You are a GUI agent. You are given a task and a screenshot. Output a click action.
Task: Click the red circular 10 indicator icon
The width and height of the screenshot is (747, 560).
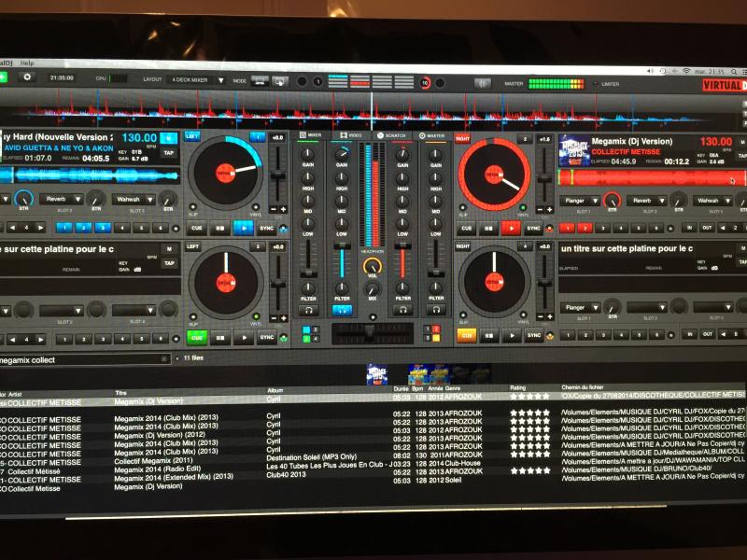point(425,83)
